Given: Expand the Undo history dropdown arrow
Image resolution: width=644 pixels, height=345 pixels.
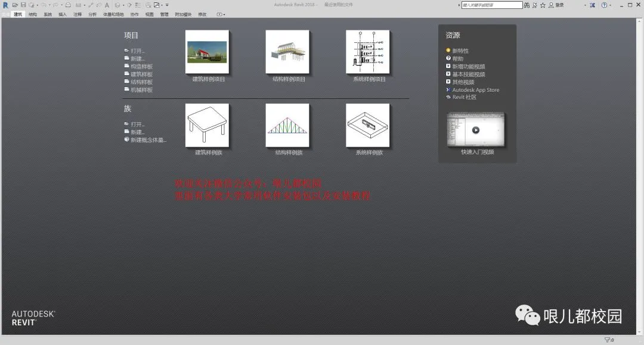Looking at the screenshot, I should pos(49,5).
